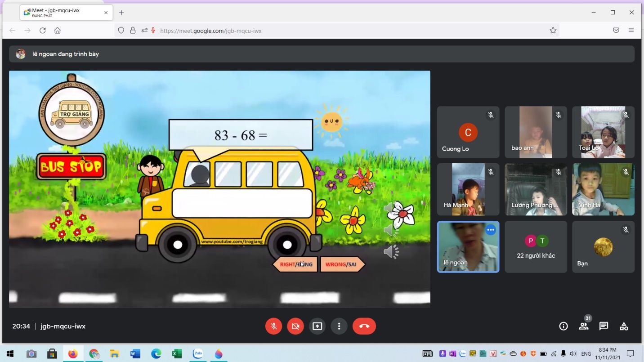This screenshot has width=644, height=362.
Task: Unmute microphone in Meet controls
Action: [273, 326]
